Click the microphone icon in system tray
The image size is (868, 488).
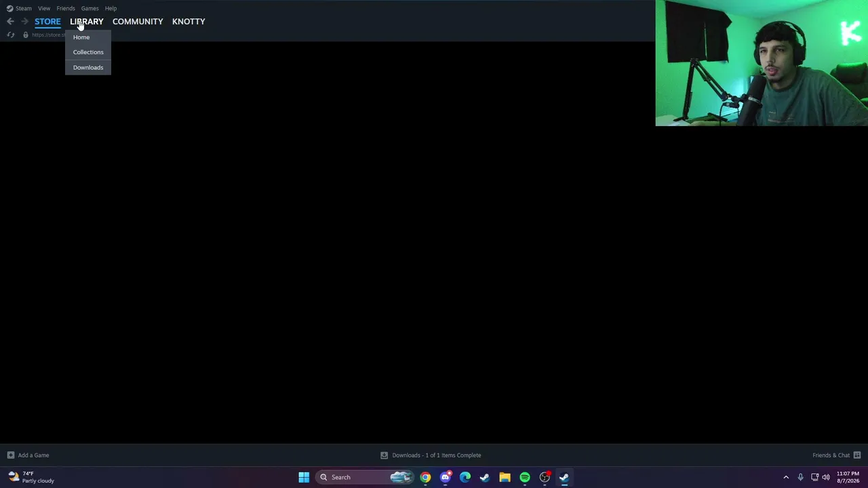pos(800,477)
